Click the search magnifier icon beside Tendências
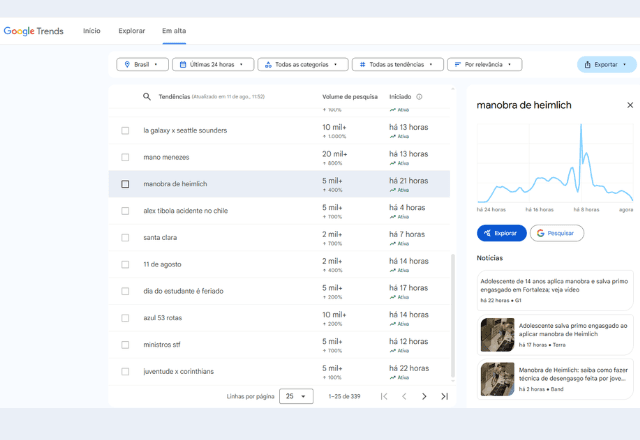The image size is (640, 440). (x=147, y=97)
